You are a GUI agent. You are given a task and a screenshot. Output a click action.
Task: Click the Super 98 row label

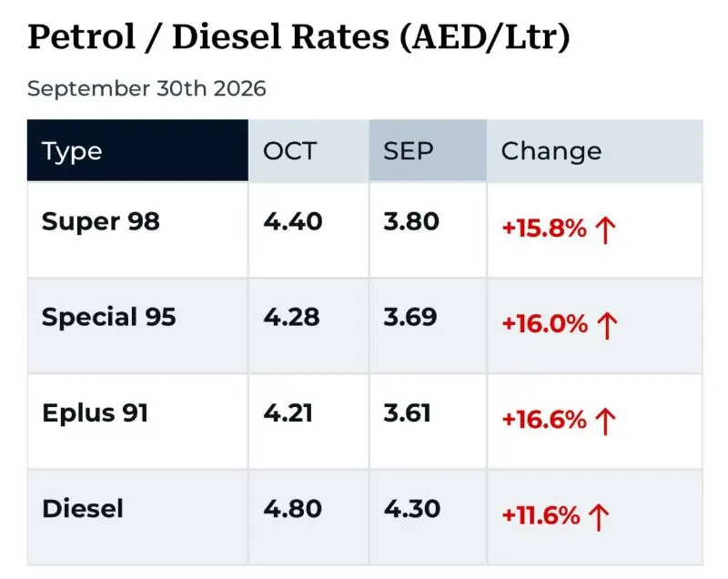(x=101, y=221)
